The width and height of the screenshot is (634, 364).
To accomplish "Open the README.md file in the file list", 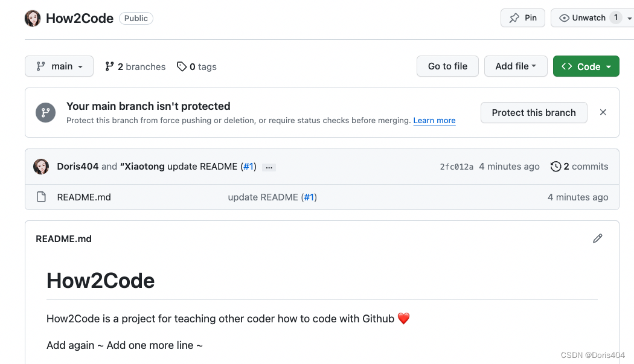I will (x=84, y=197).
